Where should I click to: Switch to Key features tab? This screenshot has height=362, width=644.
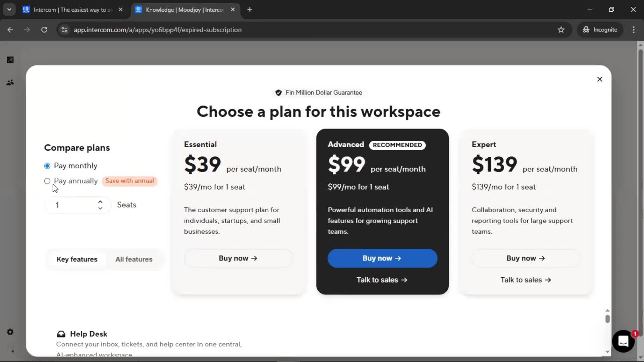(77, 259)
